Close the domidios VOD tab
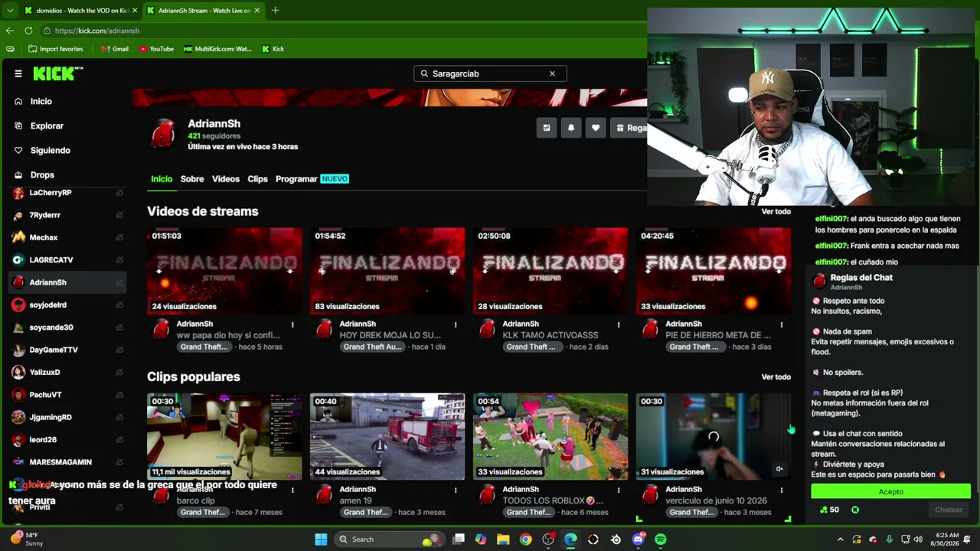980x551 pixels. [135, 11]
